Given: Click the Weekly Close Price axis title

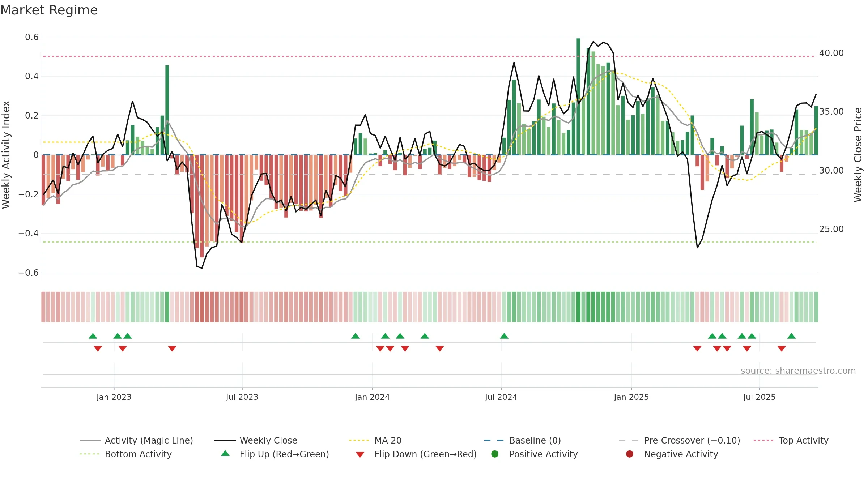Looking at the screenshot, I should tap(858, 155).
